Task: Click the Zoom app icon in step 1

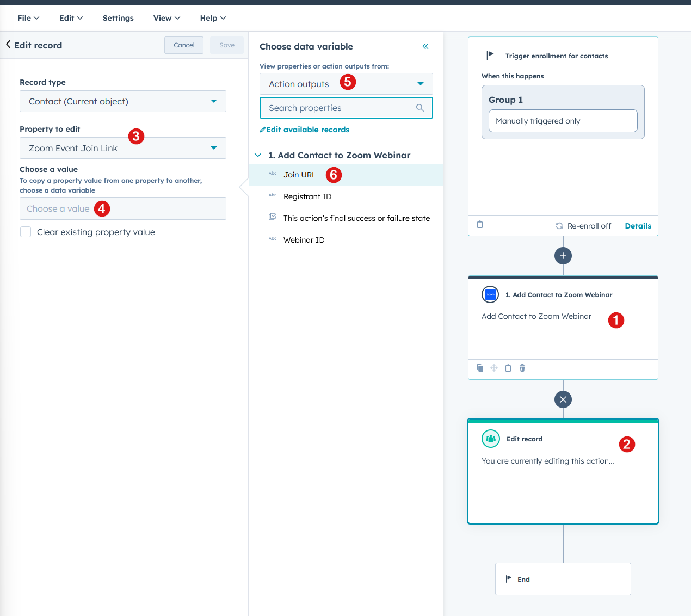Action: pyautogui.click(x=490, y=294)
